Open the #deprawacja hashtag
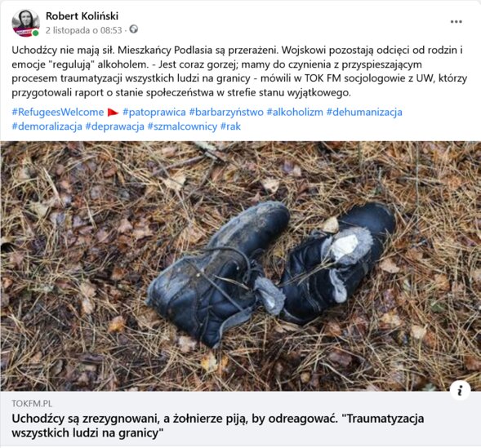This screenshot has width=481, height=448. pos(114,126)
